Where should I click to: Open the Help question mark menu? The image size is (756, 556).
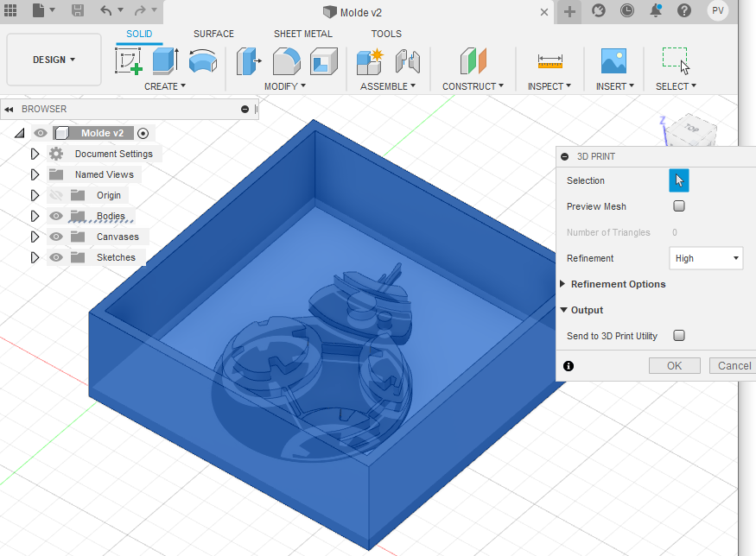(x=683, y=10)
